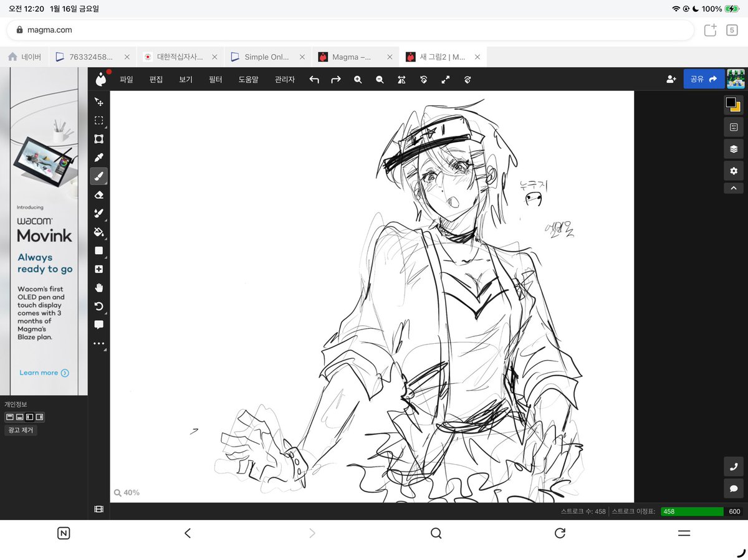748x560 pixels.
Task: Select the Comment tool in the left toolbar
Action: [x=98, y=325]
